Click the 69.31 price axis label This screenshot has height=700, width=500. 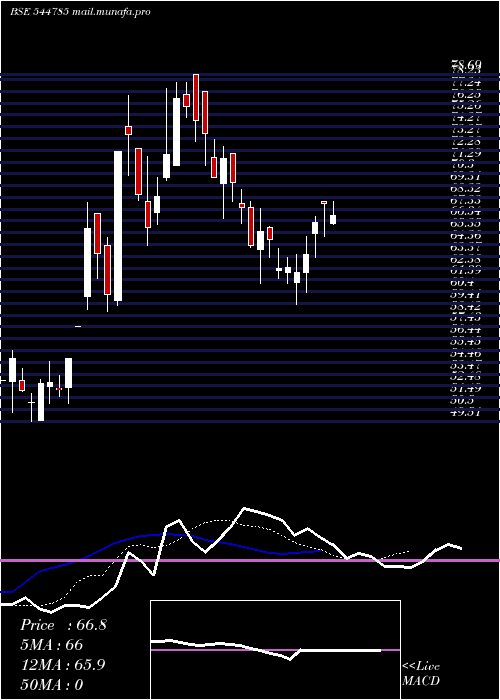point(466,177)
